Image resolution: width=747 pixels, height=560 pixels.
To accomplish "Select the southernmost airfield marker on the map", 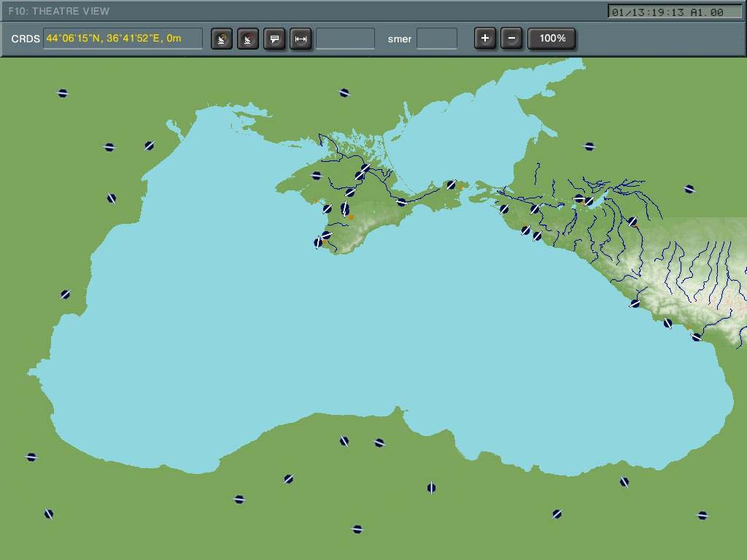I will [x=357, y=529].
